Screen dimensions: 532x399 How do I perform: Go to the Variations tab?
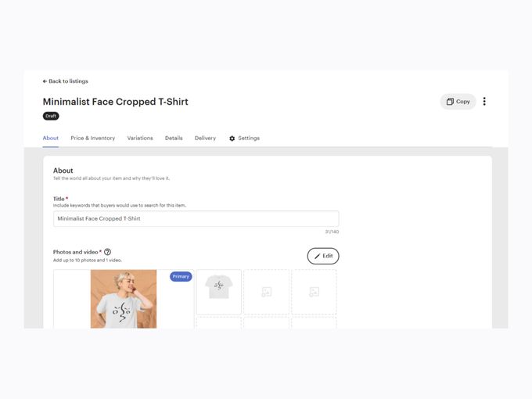point(140,138)
